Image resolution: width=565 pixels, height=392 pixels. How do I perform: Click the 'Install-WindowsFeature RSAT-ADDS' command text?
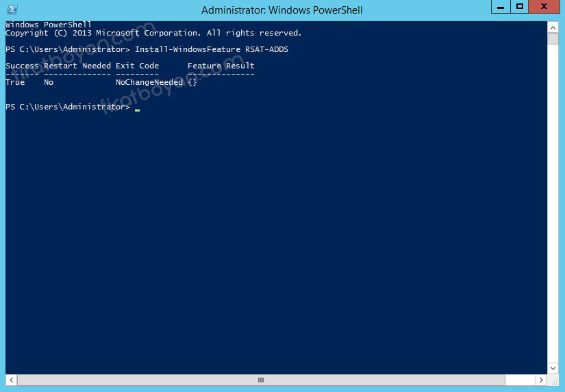212,49
